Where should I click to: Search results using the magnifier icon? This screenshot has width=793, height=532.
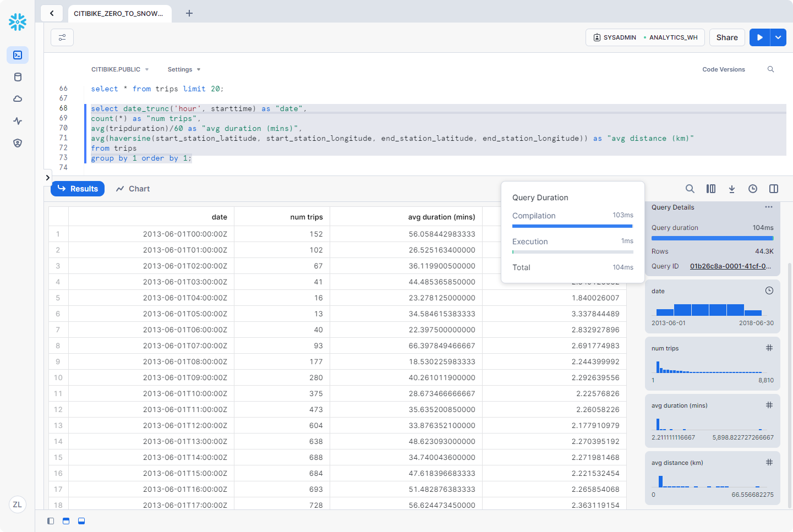tap(690, 189)
